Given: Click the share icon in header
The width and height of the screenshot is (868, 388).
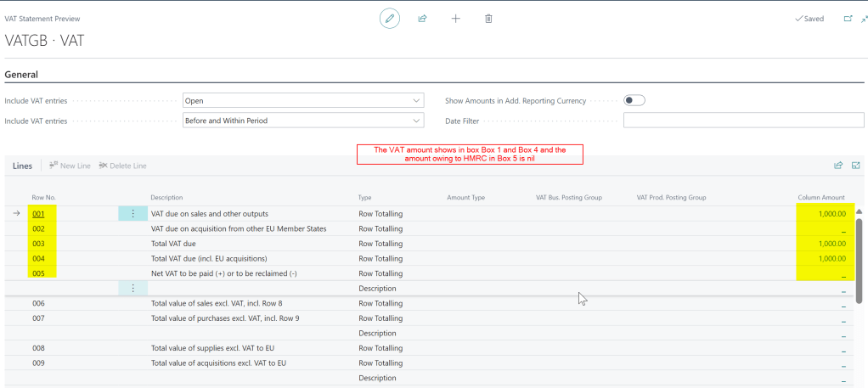Looking at the screenshot, I should [x=422, y=19].
